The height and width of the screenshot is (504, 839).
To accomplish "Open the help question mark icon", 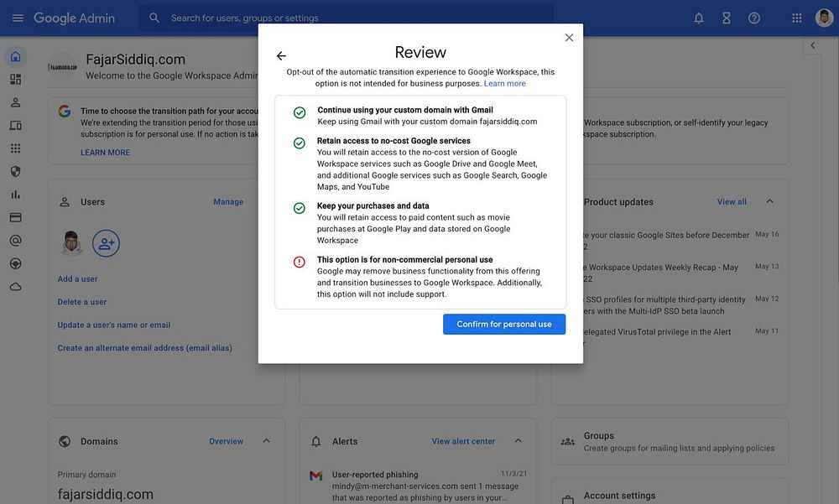I will [754, 18].
